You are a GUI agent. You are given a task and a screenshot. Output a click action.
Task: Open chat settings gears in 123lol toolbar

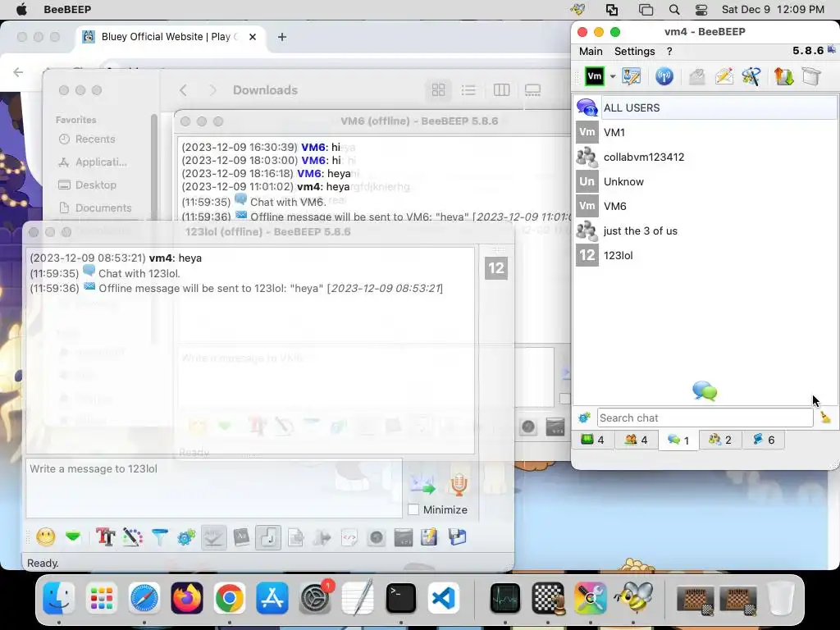pos(186,536)
